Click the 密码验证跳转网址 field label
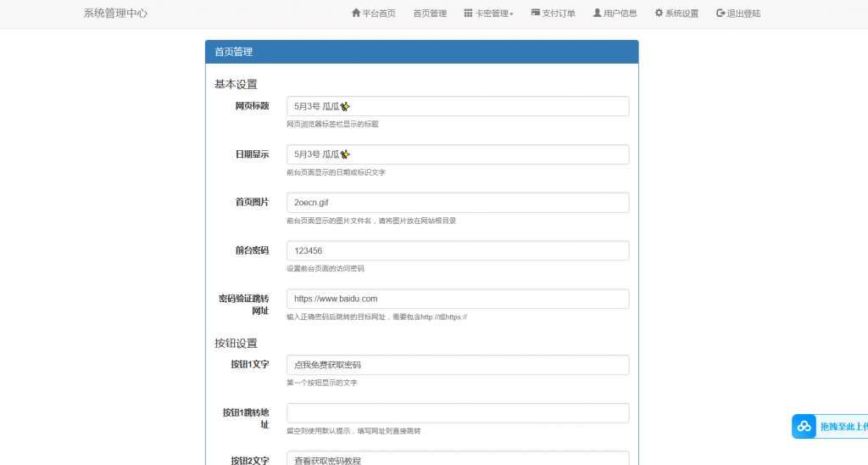Image resolution: width=868 pixels, height=465 pixels. coord(244,305)
